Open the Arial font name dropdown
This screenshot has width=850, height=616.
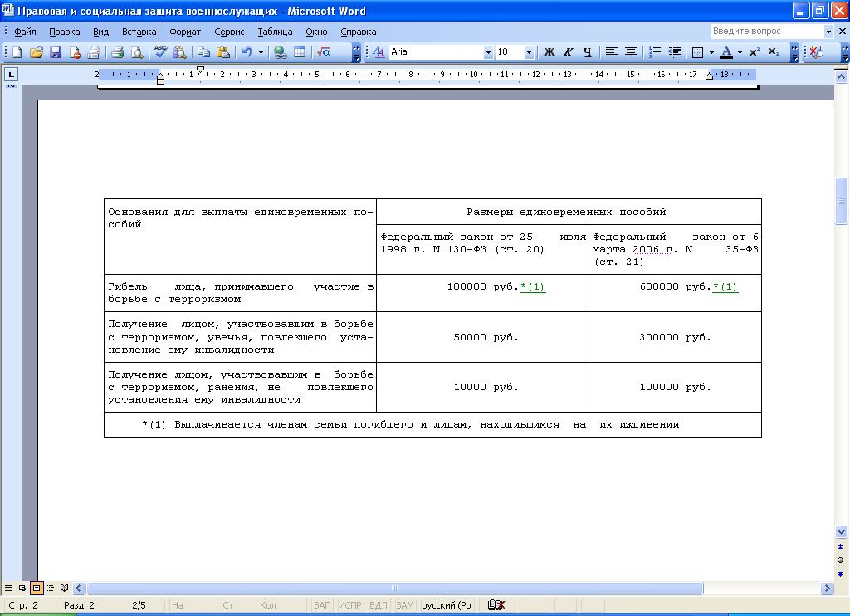(488, 52)
